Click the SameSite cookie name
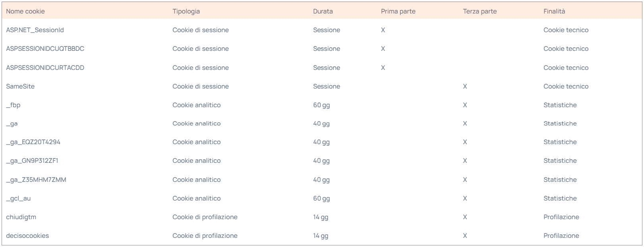This screenshot has width=644, height=247. pyautogui.click(x=20, y=87)
